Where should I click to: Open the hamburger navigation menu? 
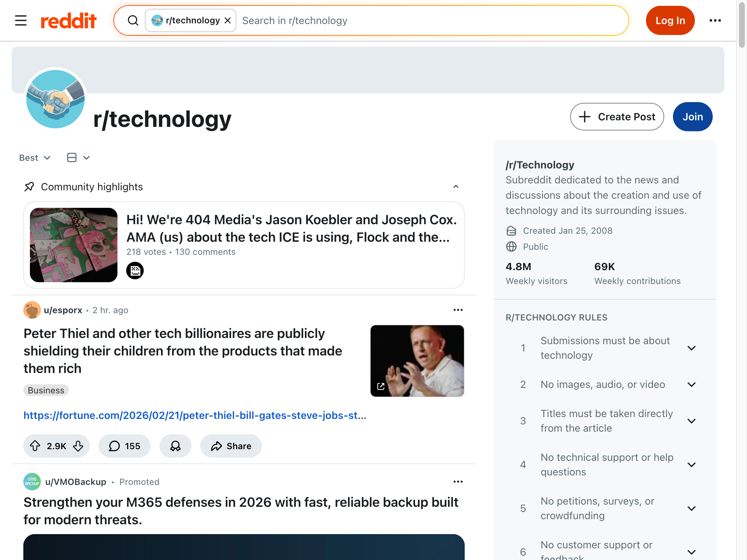[x=21, y=20]
